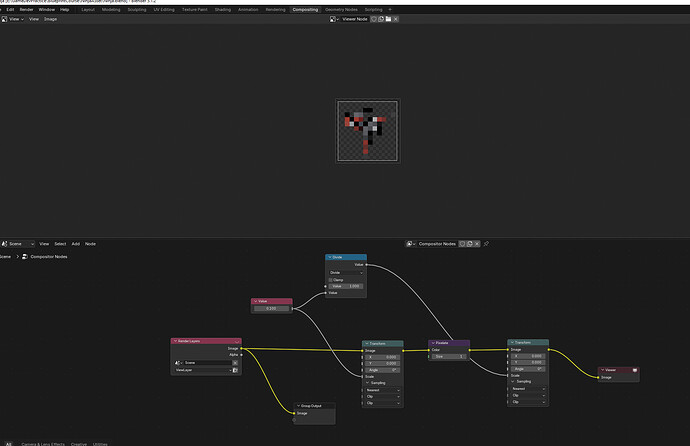Click the Compositor Nodes name field
This screenshot has height=446, width=690.
tap(437, 244)
